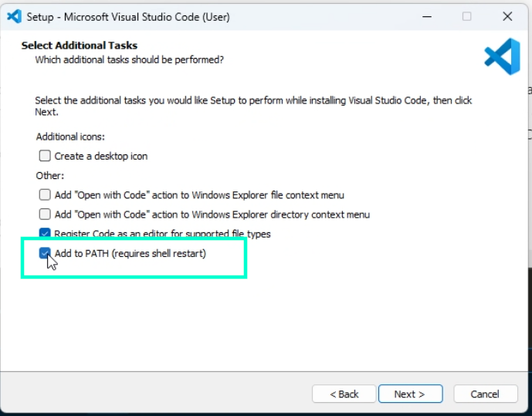
Task: Uncheck Register Code as an editor checkbox
Action: tap(45, 234)
